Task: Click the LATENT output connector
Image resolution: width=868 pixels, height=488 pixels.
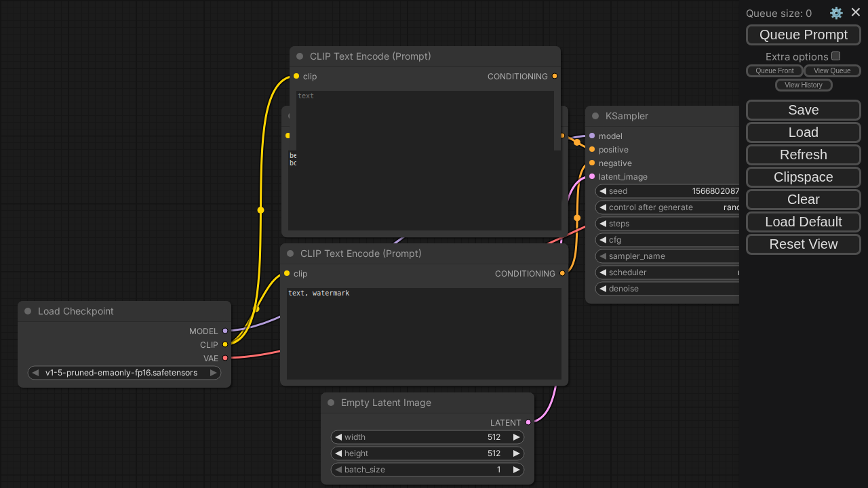Action: [528, 422]
